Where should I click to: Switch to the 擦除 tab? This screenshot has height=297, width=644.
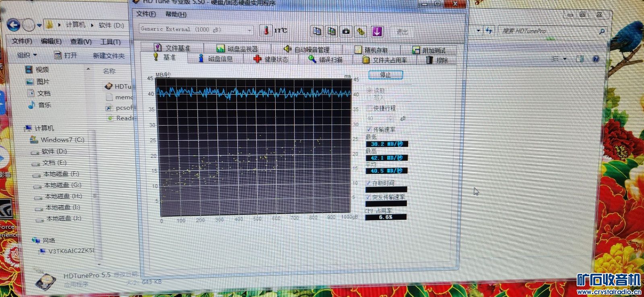click(x=437, y=60)
